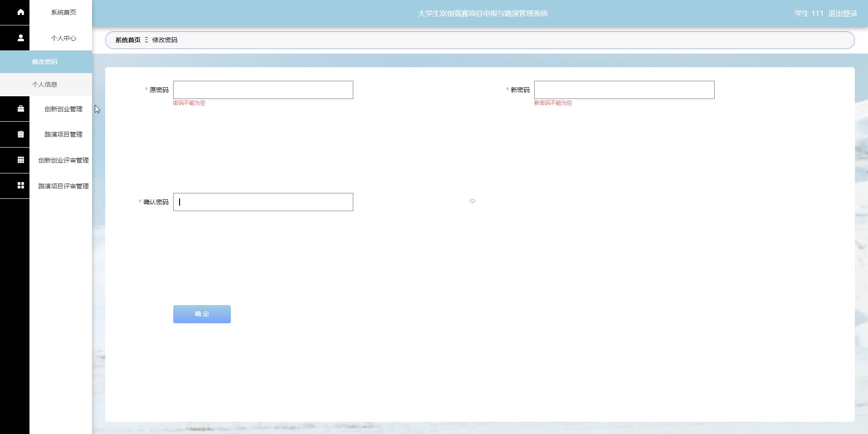Click the home icon in sidebar
Image resolution: width=868 pixels, height=434 pixels.
21,12
